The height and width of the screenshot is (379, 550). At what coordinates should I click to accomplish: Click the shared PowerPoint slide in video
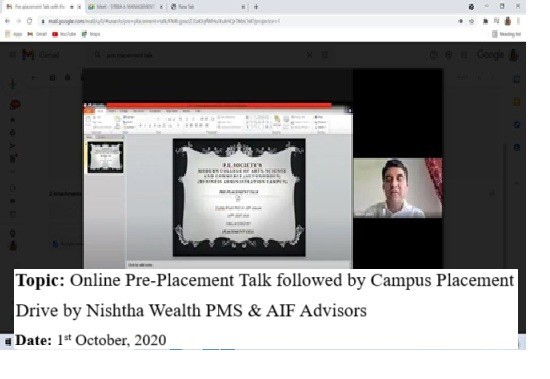click(239, 197)
